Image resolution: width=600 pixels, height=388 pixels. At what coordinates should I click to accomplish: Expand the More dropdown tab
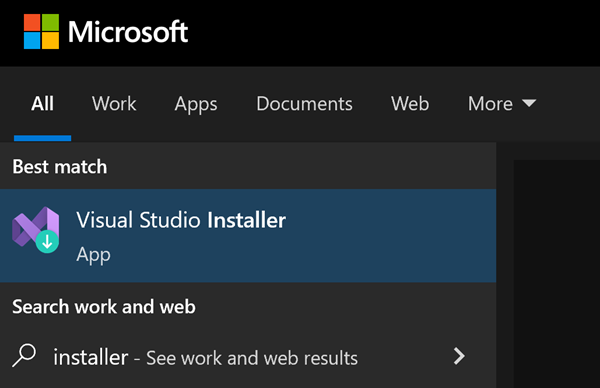tap(502, 104)
